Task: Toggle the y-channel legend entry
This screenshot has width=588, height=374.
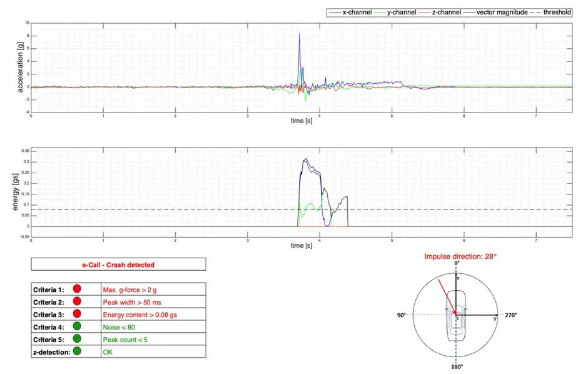Action: pyautogui.click(x=397, y=13)
